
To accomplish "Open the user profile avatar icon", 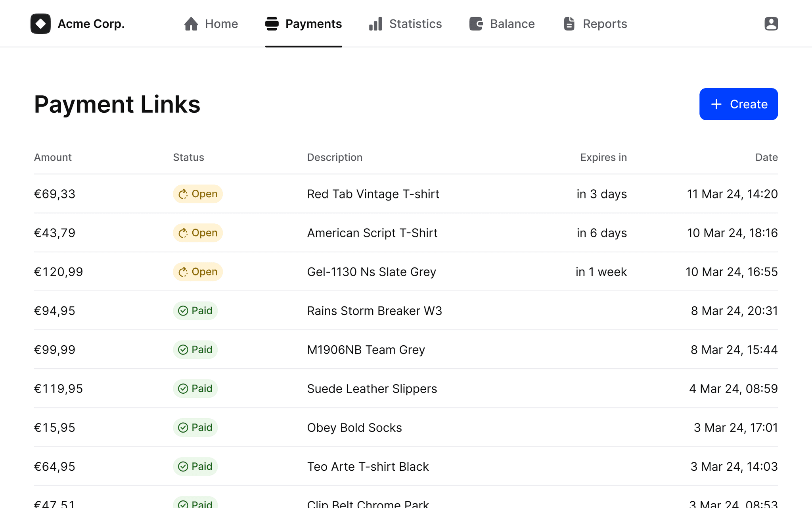I will coord(770,24).
